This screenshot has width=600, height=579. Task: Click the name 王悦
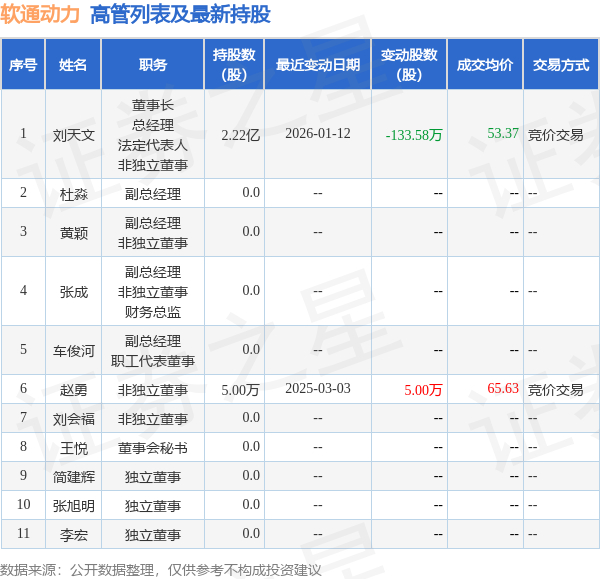point(73,448)
